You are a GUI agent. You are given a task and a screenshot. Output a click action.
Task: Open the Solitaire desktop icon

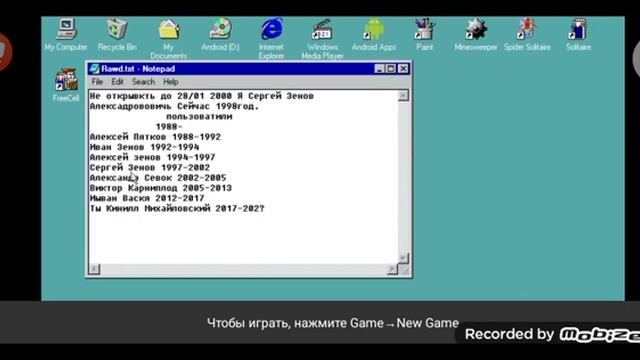(578, 34)
